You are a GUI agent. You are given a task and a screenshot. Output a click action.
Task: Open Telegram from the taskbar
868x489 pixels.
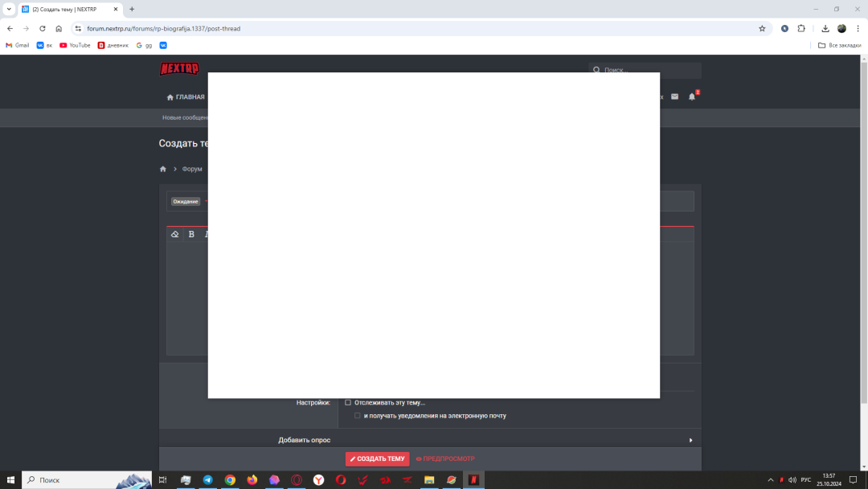click(x=208, y=480)
